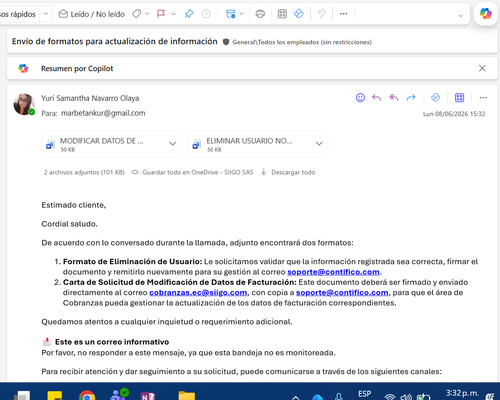Click the microphone tray icon
This screenshot has height=400, width=500.
point(339,396)
